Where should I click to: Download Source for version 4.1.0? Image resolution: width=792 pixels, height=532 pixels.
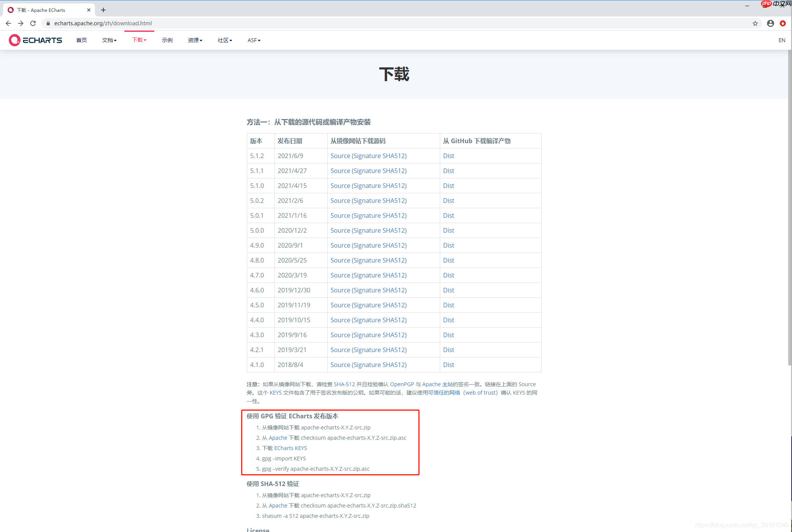(340, 365)
